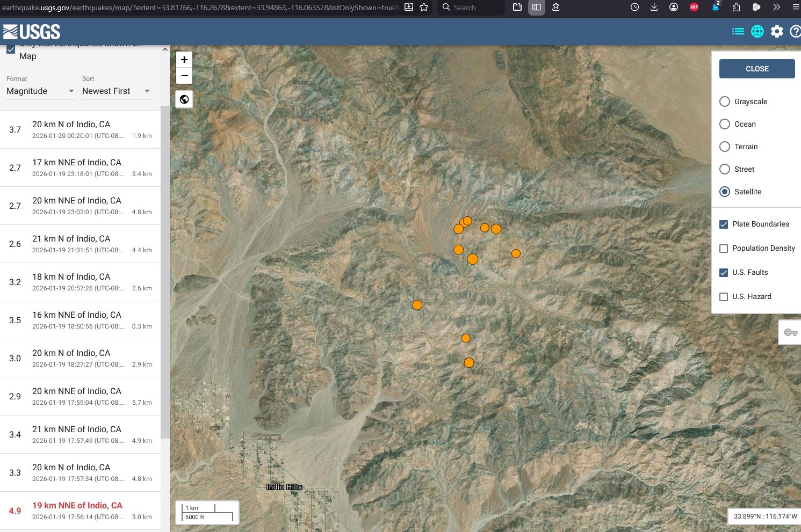
Task: Zoom in on the map
Action: point(184,60)
